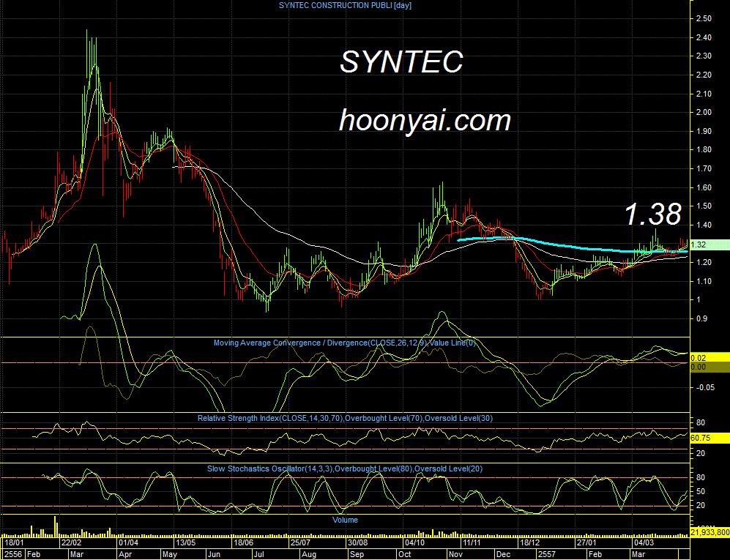
Task: Select the 25/07 date label
Action: [300, 542]
